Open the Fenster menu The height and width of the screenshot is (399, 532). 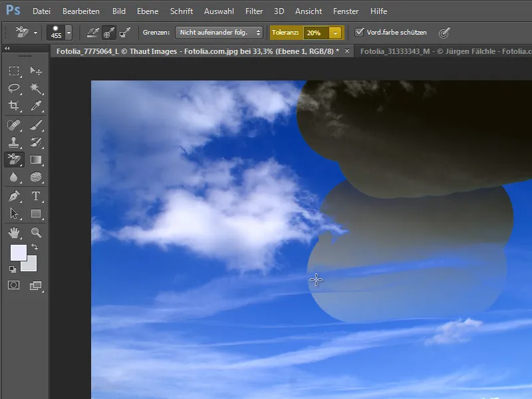click(346, 11)
